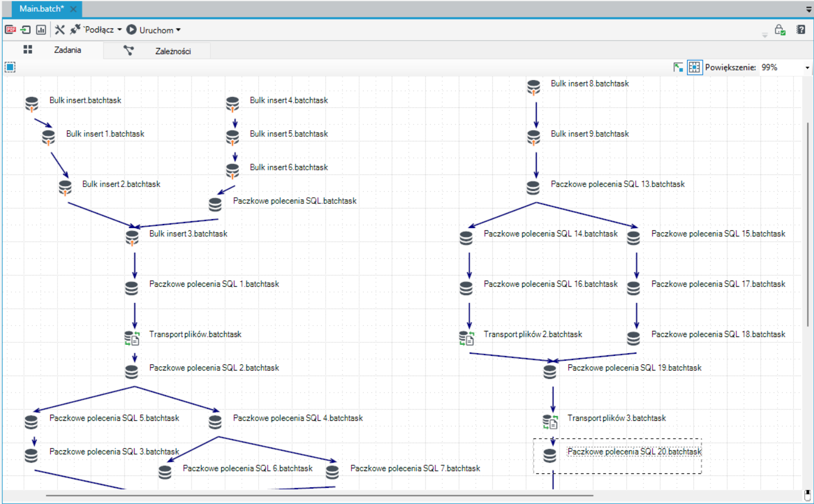Click the Paczkowe polecenia SQL 20.batchtask label

coord(635,451)
